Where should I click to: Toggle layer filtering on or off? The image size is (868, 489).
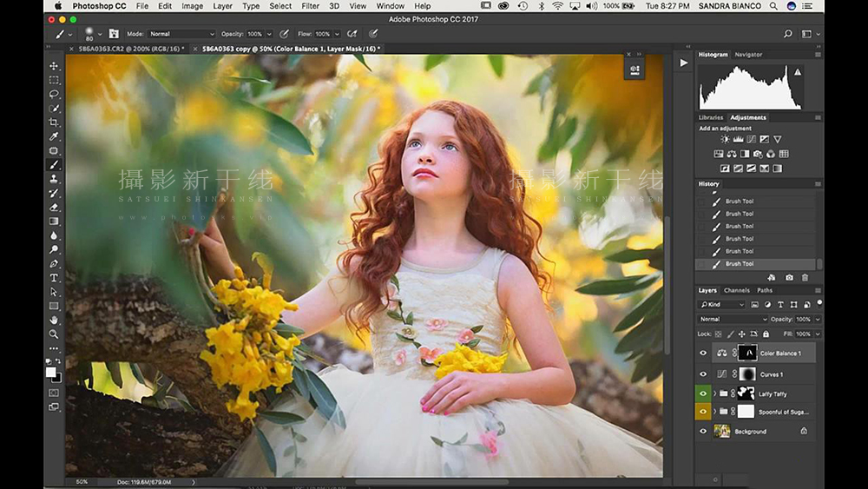[x=819, y=303]
